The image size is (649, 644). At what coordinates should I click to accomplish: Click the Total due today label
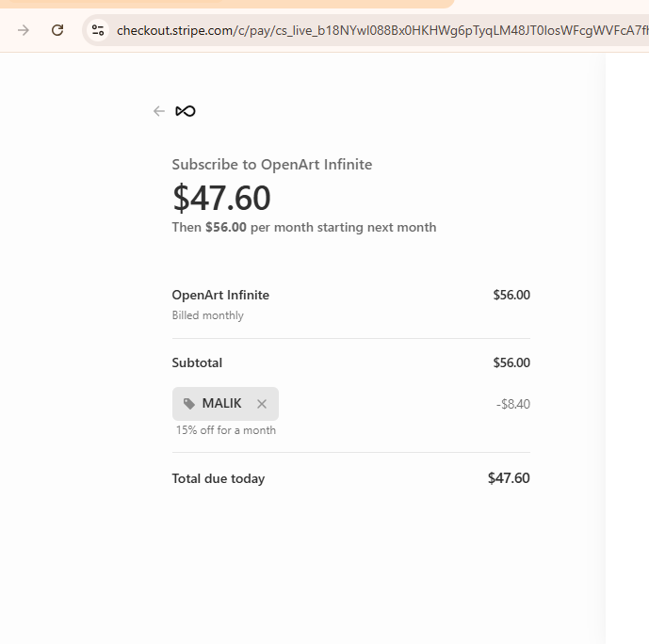coord(218,478)
